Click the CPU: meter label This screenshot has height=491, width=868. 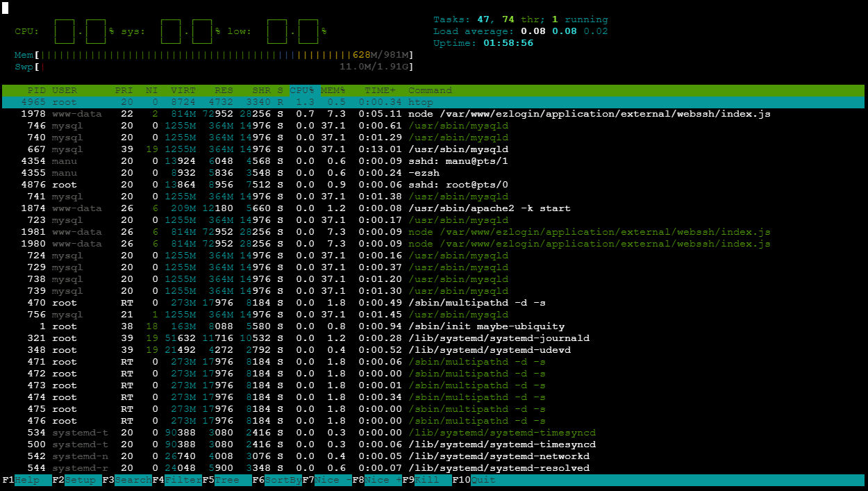click(27, 31)
